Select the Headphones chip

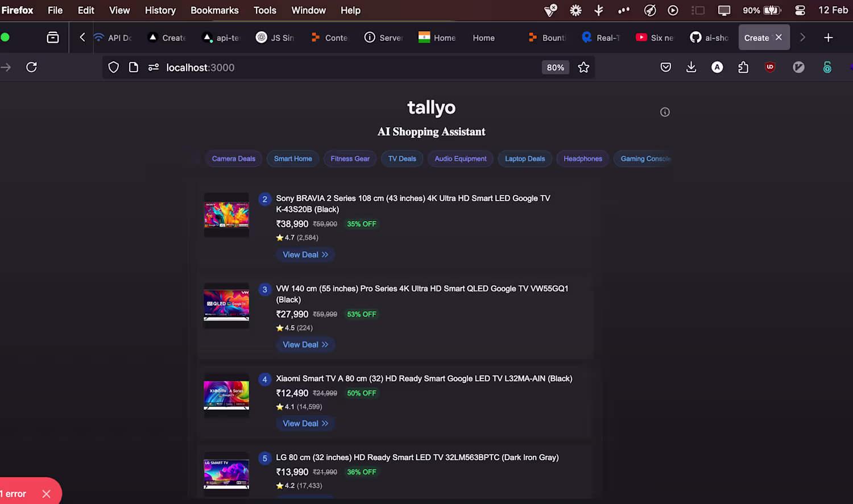coord(583,159)
